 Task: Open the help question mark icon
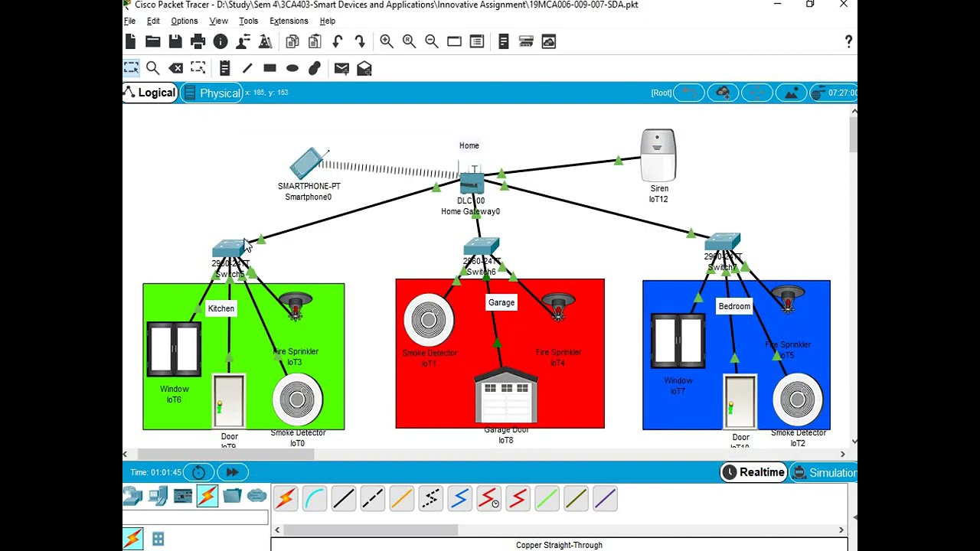coord(848,41)
